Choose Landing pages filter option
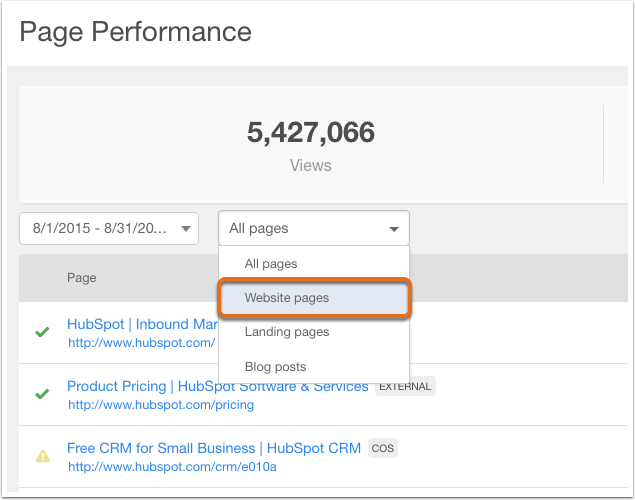The width and height of the screenshot is (635, 500). pos(287,332)
